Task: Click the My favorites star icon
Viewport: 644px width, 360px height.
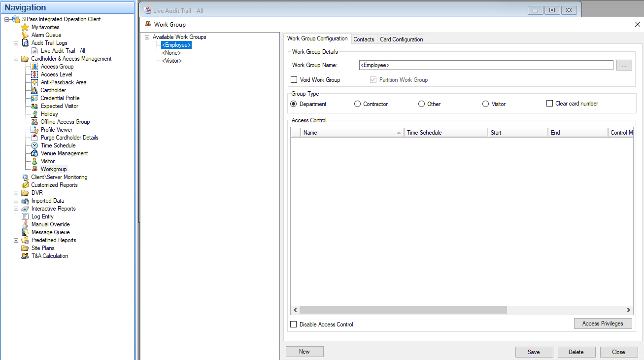Action: pyautogui.click(x=25, y=27)
